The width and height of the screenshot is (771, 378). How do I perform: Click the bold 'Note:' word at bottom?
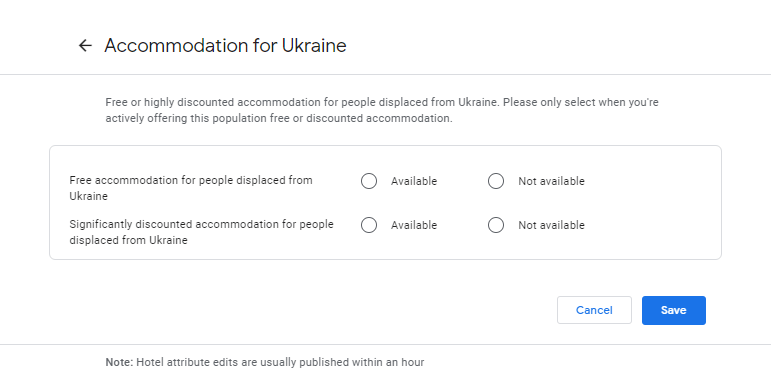tap(119, 362)
